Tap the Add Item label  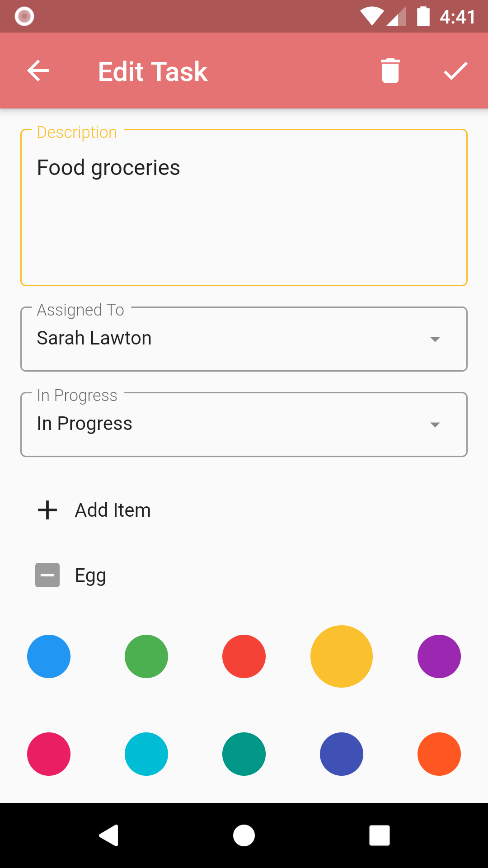coord(113,510)
